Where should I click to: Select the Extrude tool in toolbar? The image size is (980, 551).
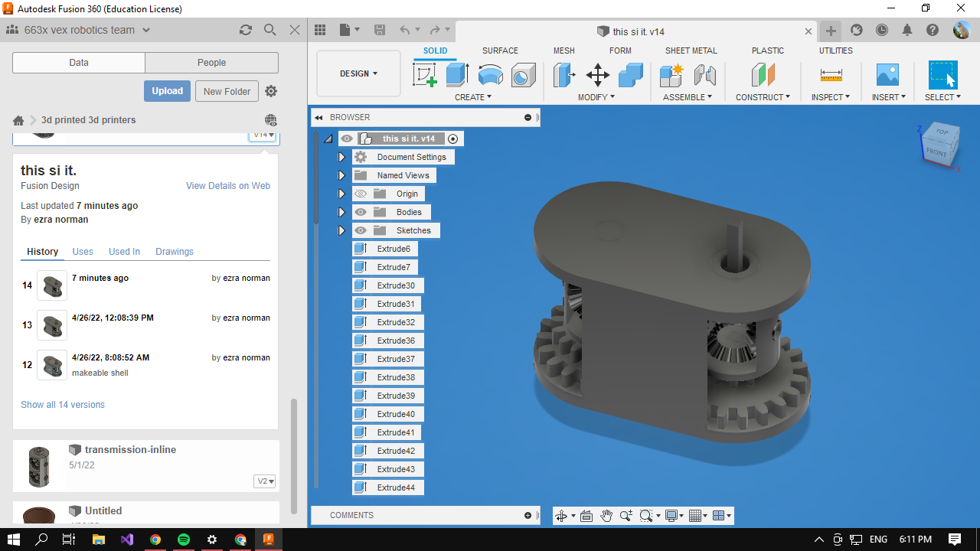[x=458, y=75]
